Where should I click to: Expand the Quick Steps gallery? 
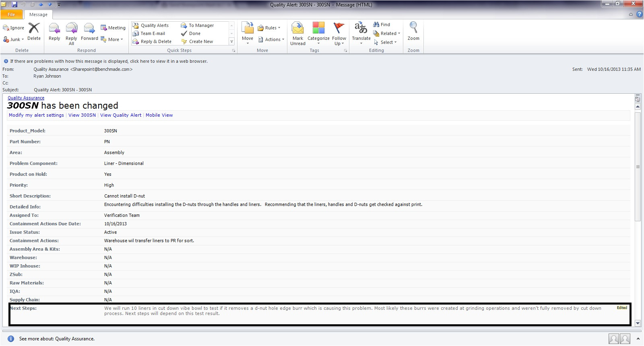231,41
